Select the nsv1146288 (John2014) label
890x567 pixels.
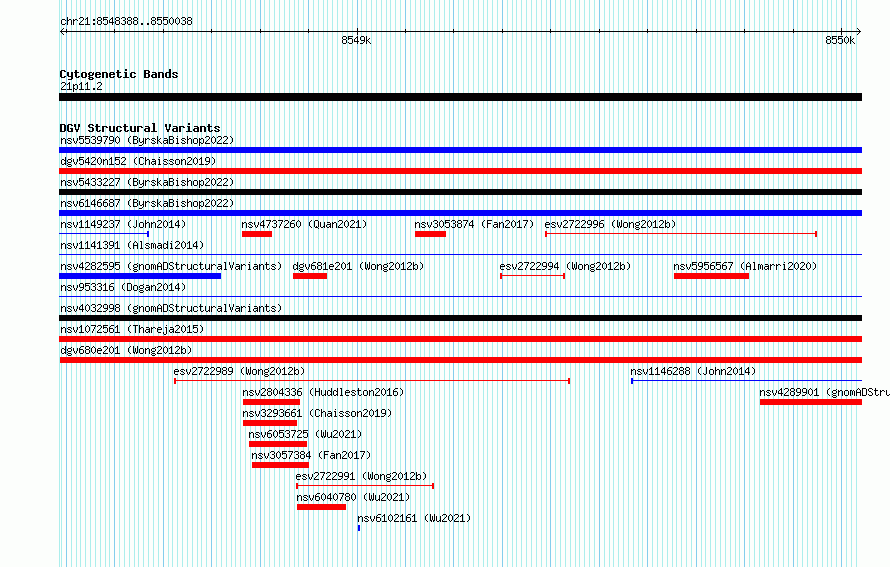(x=693, y=371)
